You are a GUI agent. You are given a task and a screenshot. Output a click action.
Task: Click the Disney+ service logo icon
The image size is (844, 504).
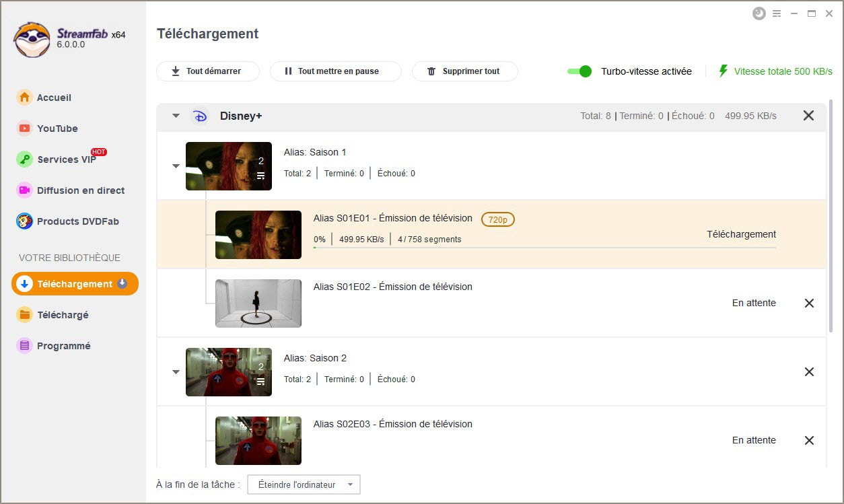click(200, 116)
